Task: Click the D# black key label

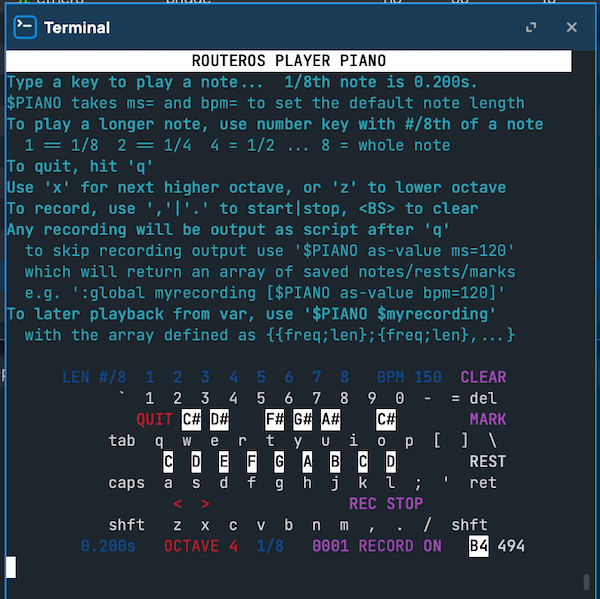Action: (219, 419)
